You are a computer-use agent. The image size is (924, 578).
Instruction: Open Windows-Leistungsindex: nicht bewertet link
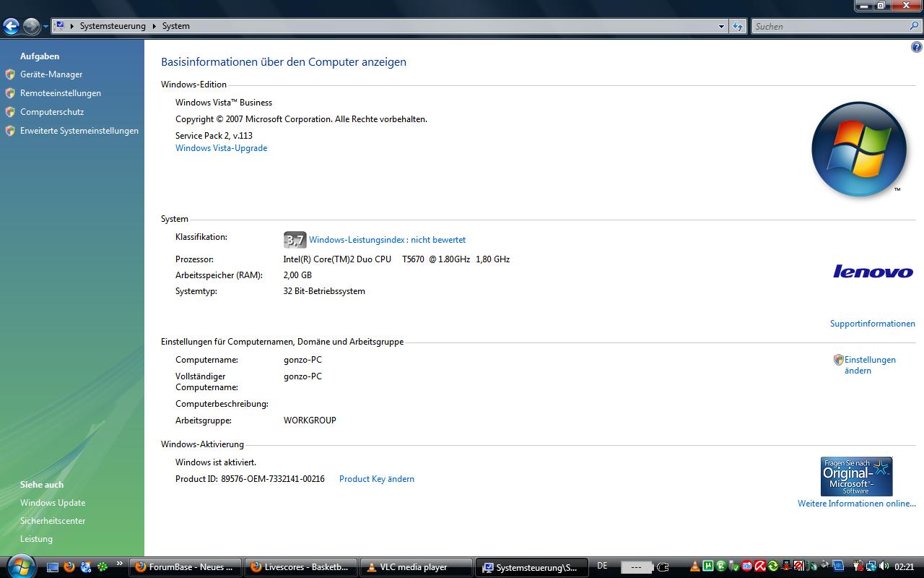click(x=387, y=240)
